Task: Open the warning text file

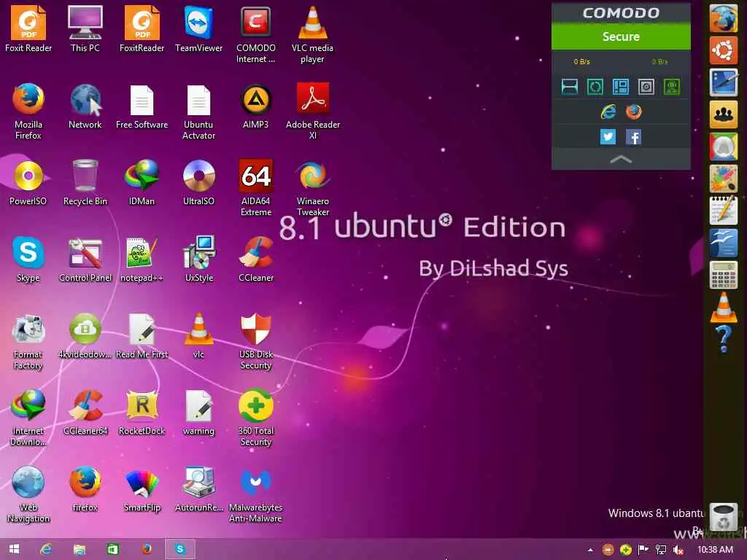Action: pyautogui.click(x=198, y=413)
